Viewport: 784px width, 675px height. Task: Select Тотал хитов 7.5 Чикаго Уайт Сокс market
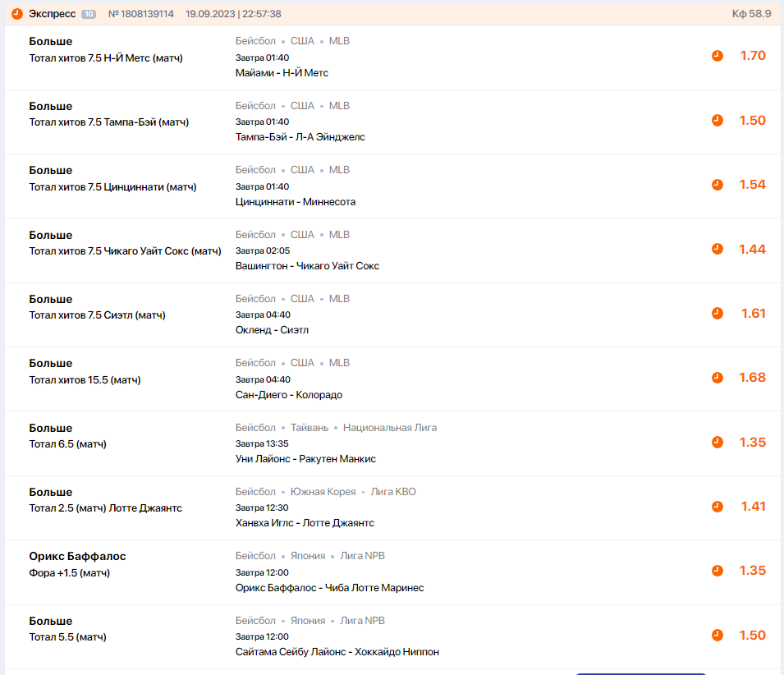(125, 251)
